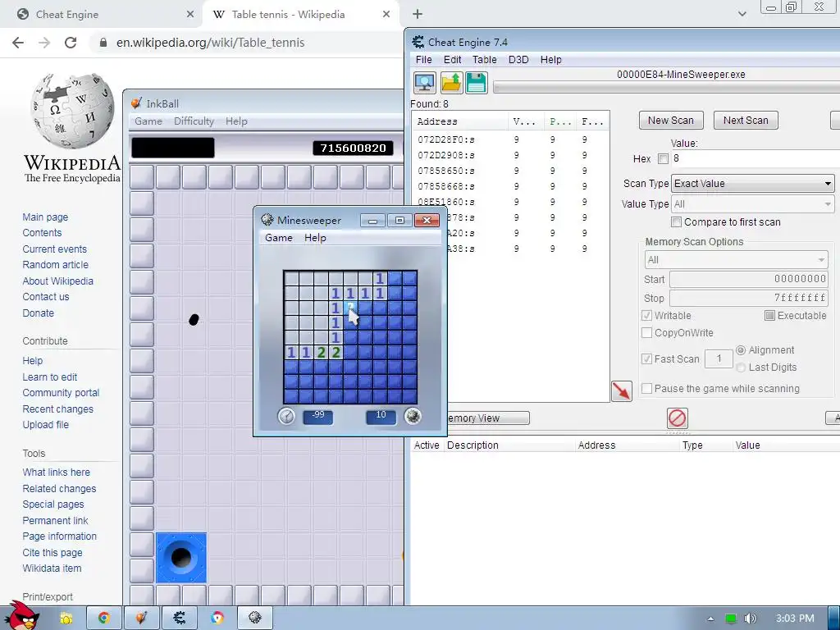Open the Minesweeper Help menu

tap(315, 237)
